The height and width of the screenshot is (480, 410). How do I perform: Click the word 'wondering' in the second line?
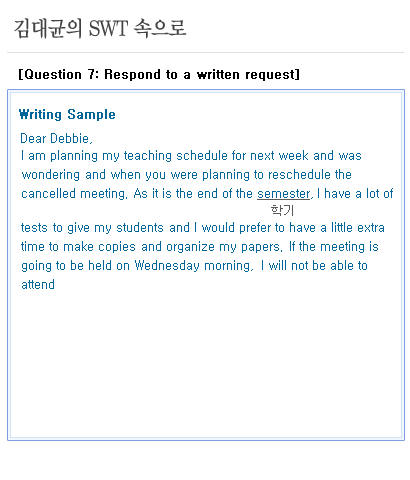coord(51,175)
